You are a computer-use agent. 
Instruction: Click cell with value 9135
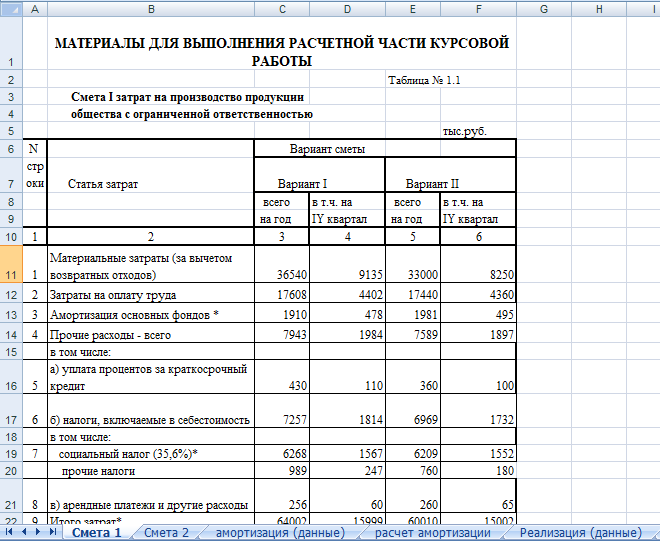click(347, 264)
